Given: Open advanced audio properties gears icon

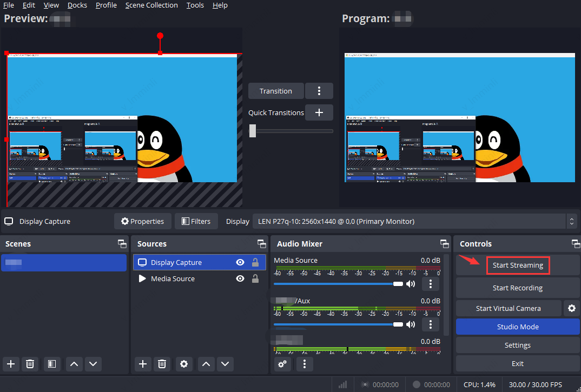Looking at the screenshot, I should pyautogui.click(x=282, y=364).
